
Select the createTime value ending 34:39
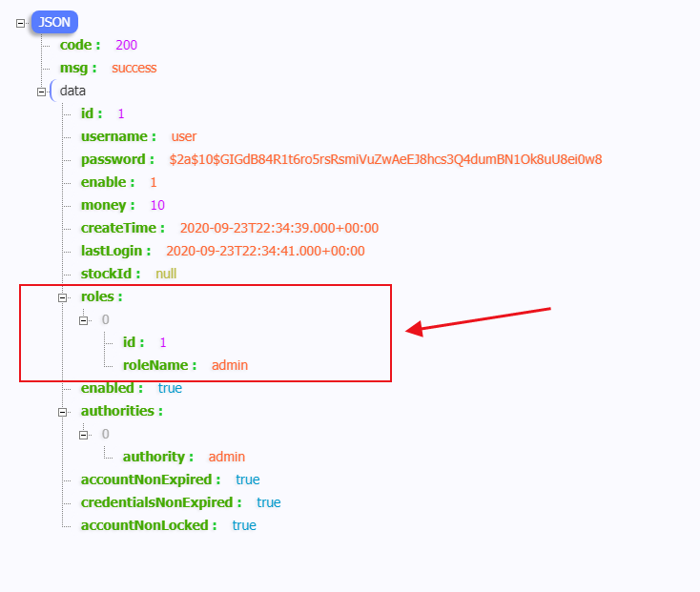coord(279,228)
